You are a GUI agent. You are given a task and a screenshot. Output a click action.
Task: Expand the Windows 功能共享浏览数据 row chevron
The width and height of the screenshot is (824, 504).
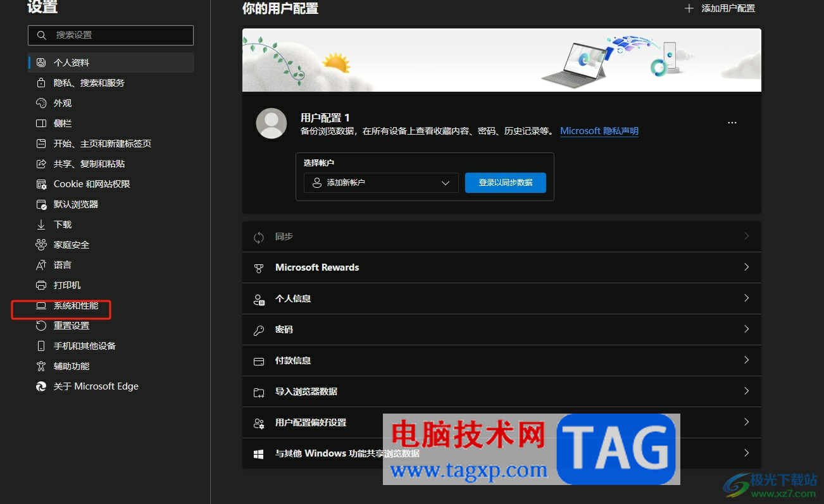(x=747, y=453)
